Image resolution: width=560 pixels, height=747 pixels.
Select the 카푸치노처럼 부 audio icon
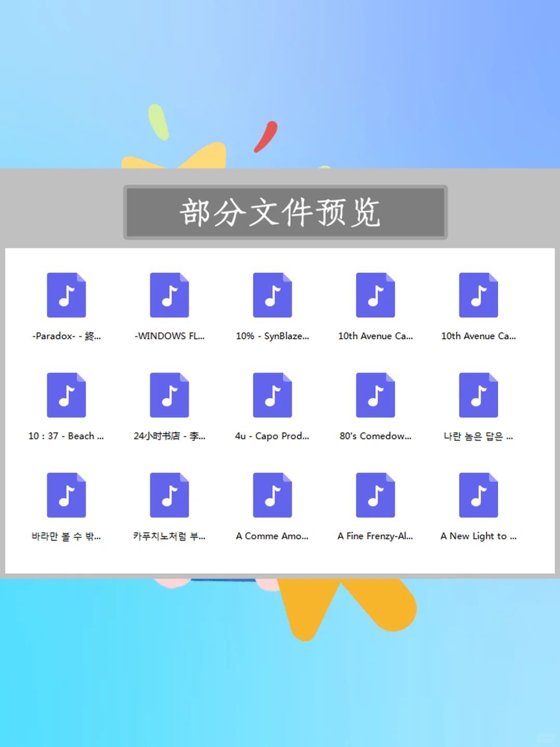point(169,494)
